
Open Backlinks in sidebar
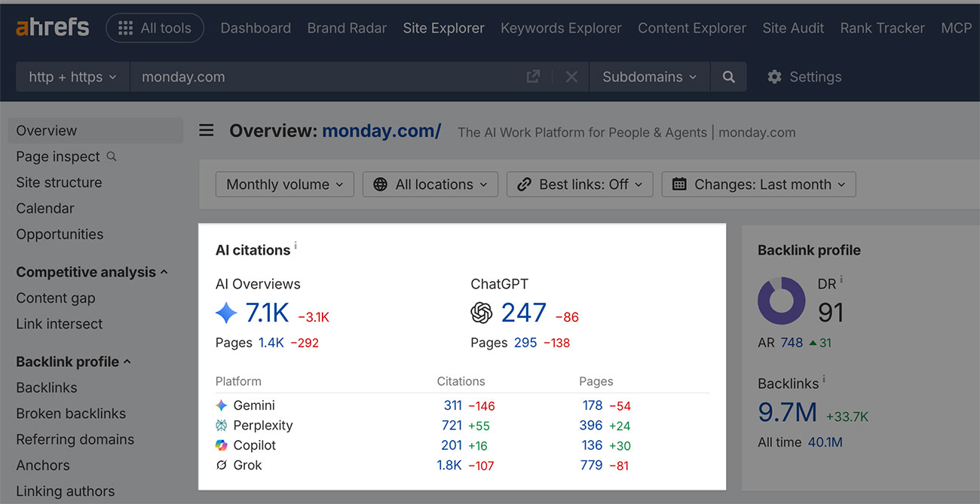(x=47, y=387)
